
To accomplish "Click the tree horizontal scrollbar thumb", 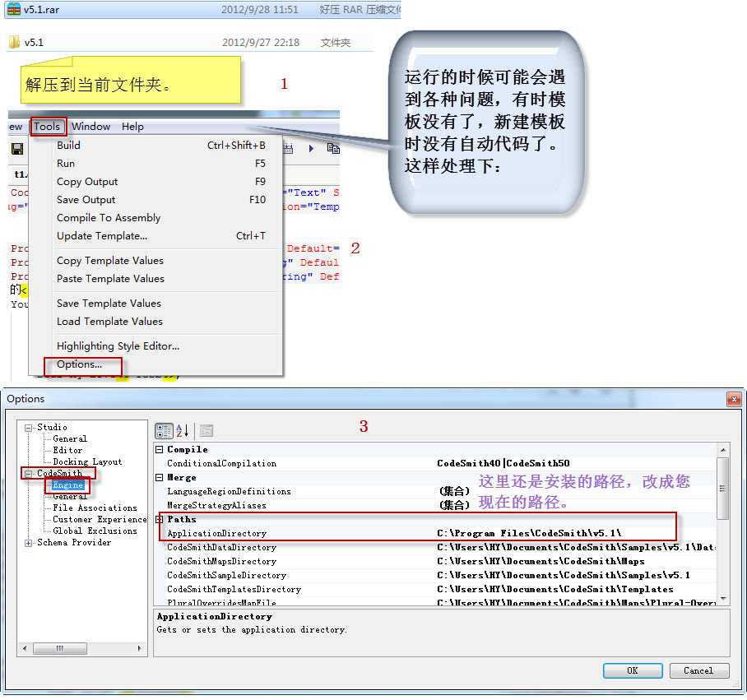I will pos(60,648).
